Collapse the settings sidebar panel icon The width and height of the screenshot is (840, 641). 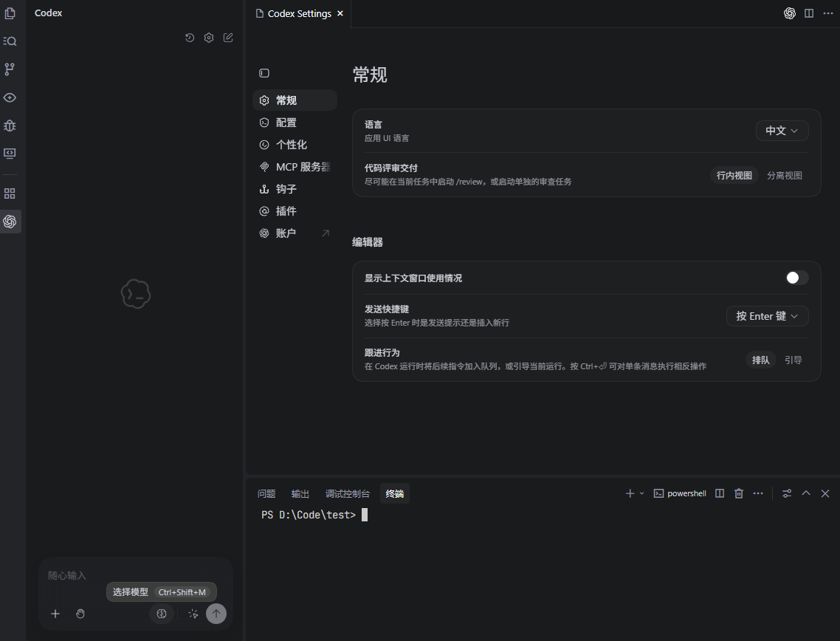tap(264, 73)
